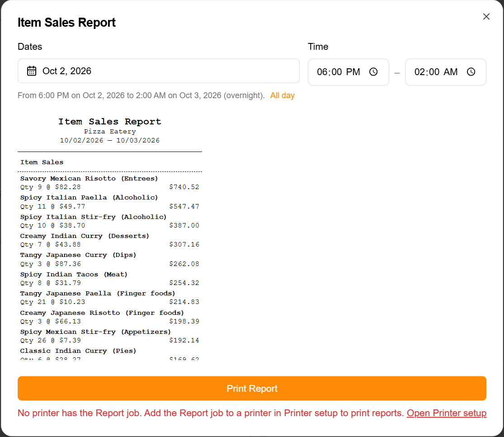Click the receipt preview Item Sales Report title

coord(109,121)
